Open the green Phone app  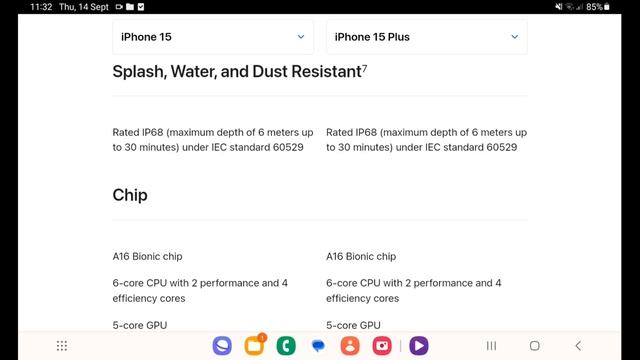[x=286, y=346]
